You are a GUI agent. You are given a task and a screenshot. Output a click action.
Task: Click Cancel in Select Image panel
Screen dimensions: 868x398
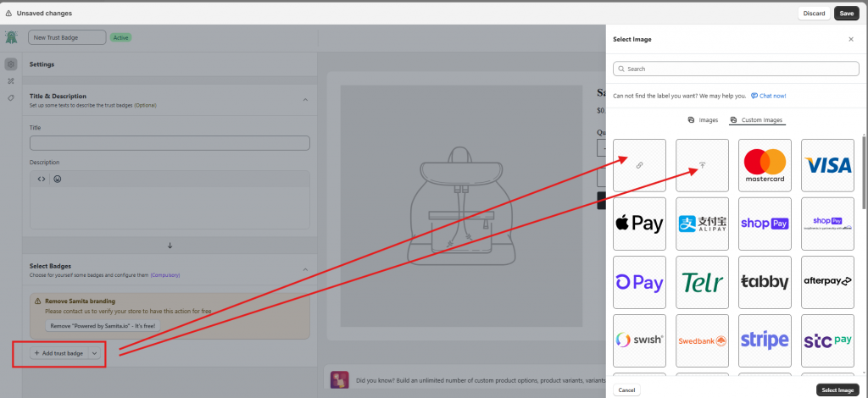click(x=626, y=390)
